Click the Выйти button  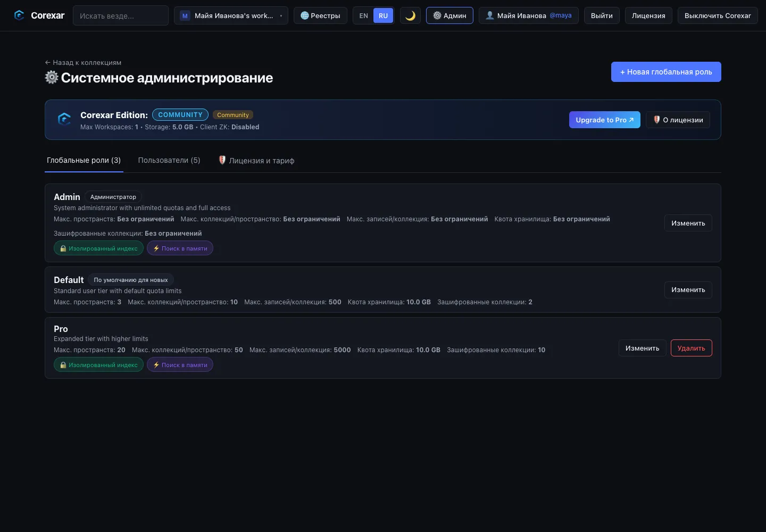pyautogui.click(x=602, y=15)
